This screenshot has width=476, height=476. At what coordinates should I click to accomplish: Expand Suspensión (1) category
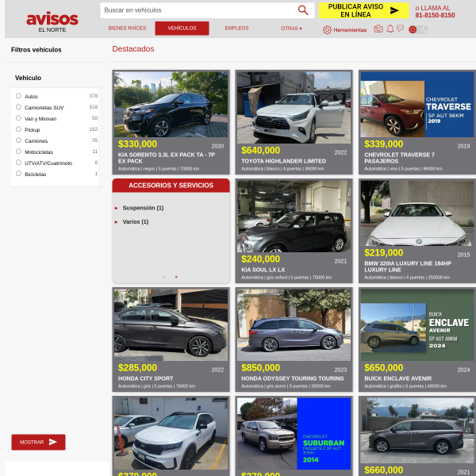(143, 208)
